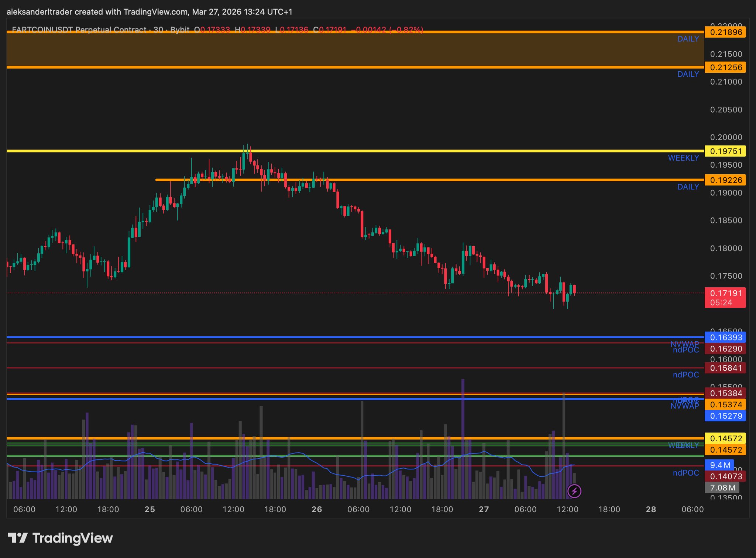756x558 pixels.
Task: Click the TradingView logo
Action: pyautogui.click(x=61, y=538)
